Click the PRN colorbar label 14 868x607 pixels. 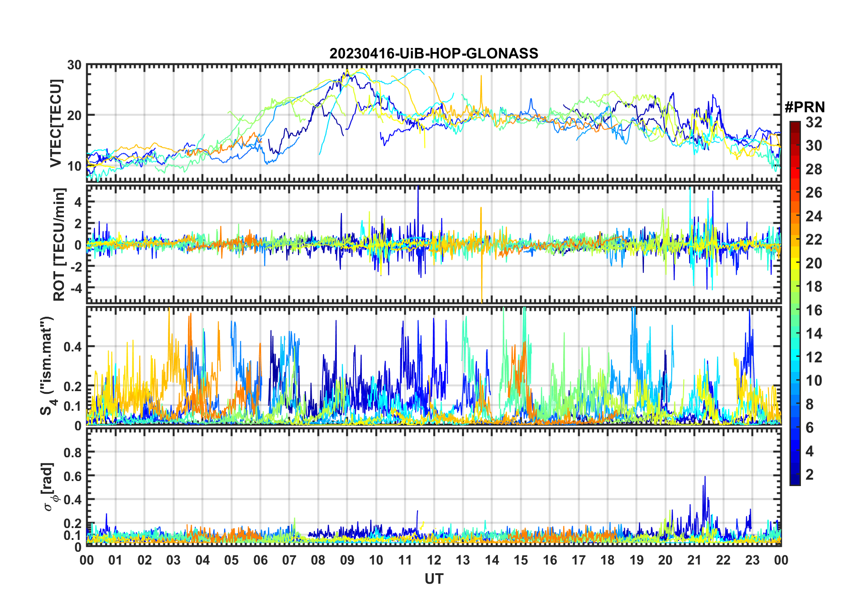tap(814, 334)
